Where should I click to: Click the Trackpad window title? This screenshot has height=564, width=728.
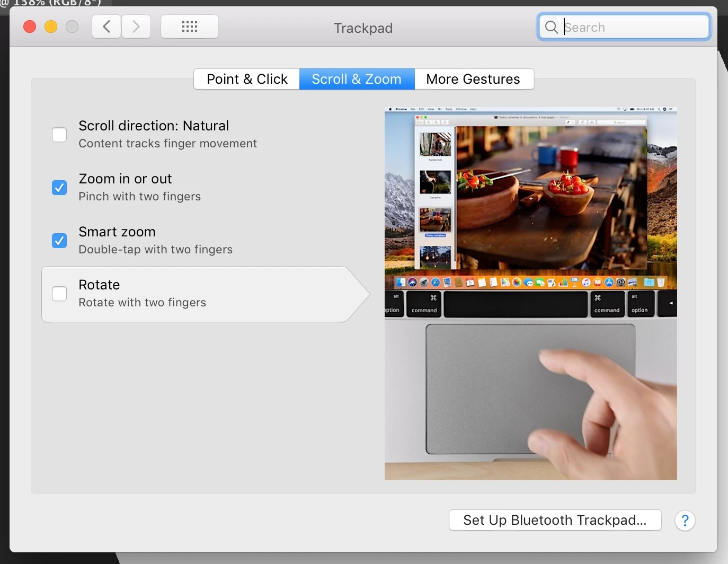[363, 28]
